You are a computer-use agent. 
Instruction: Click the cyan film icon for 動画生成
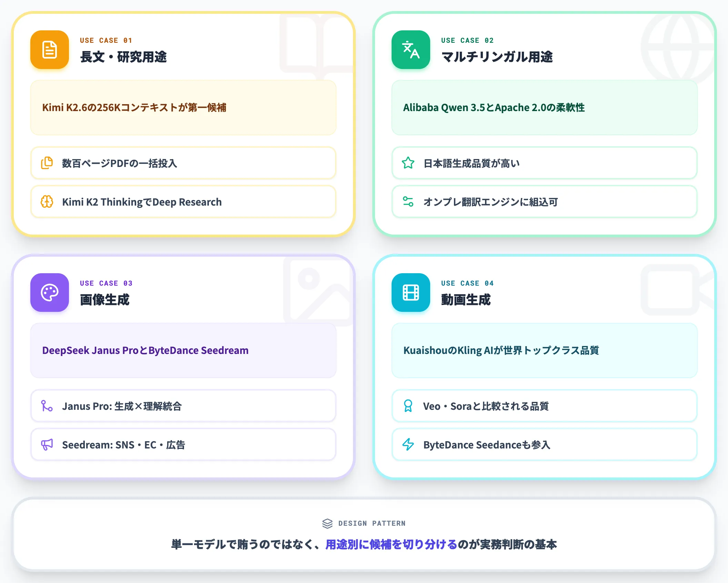click(411, 293)
